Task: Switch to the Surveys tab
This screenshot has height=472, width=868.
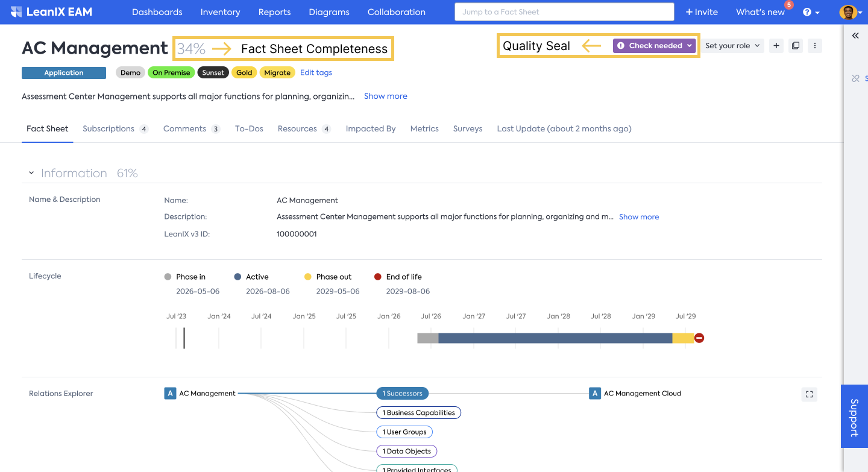Action: coord(468,128)
